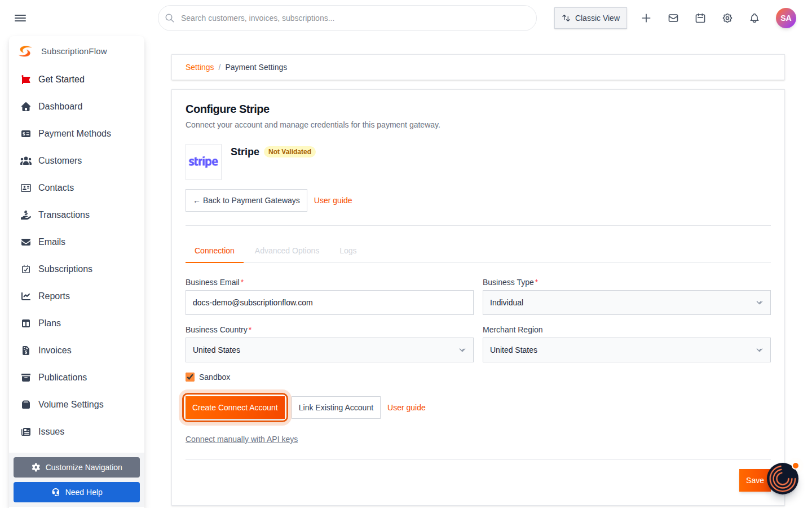Open the notifications bell icon

point(754,18)
